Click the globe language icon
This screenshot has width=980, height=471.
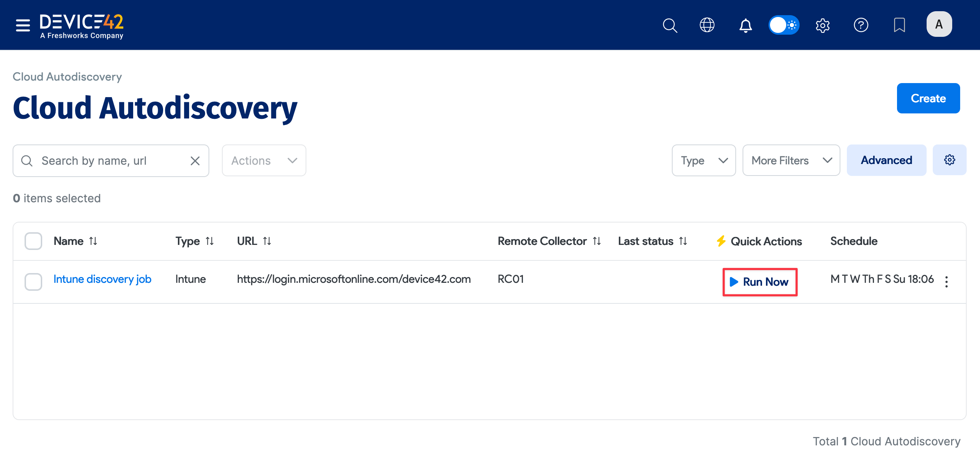[x=707, y=25]
